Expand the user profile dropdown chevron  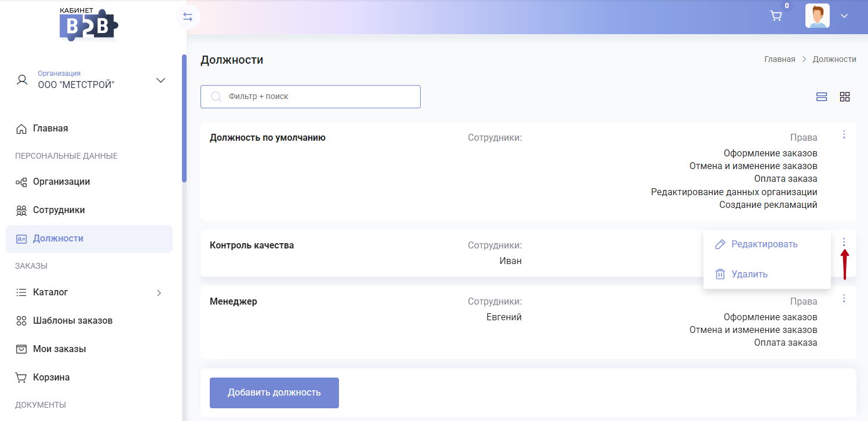(844, 16)
